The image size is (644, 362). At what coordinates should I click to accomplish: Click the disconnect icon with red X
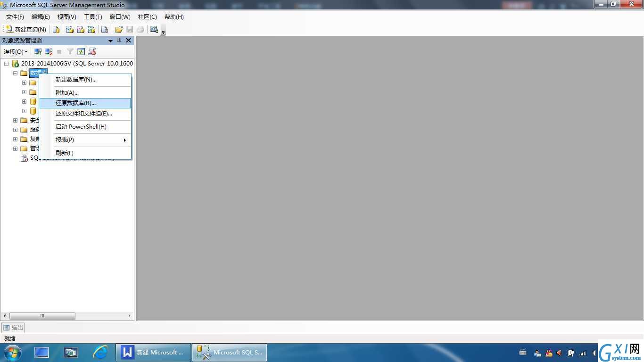[49, 51]
